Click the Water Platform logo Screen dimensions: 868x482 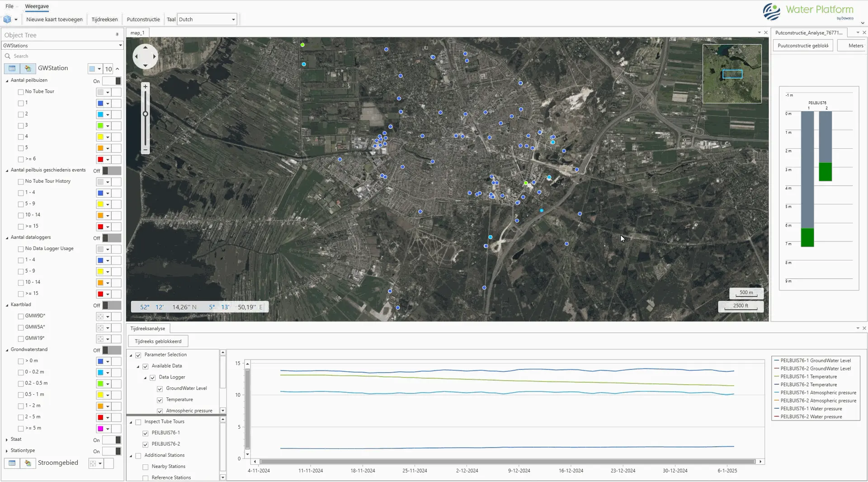(x=808, y=11)
